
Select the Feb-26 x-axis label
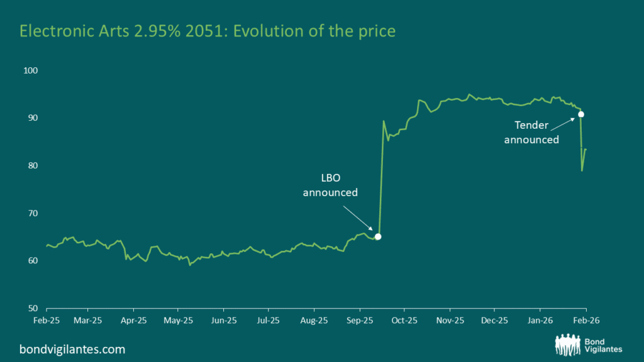(x=586, y=320)
